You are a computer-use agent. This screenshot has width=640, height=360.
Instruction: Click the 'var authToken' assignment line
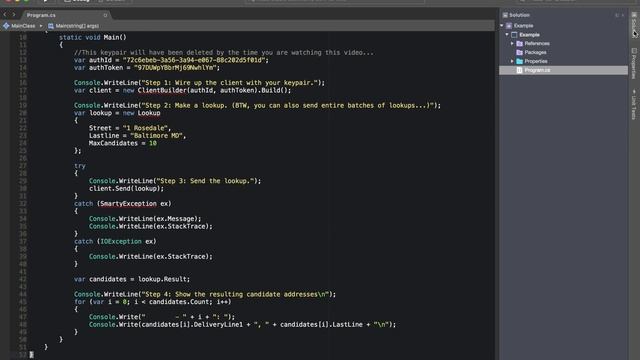pyautogui.click(x=147, y=67)
